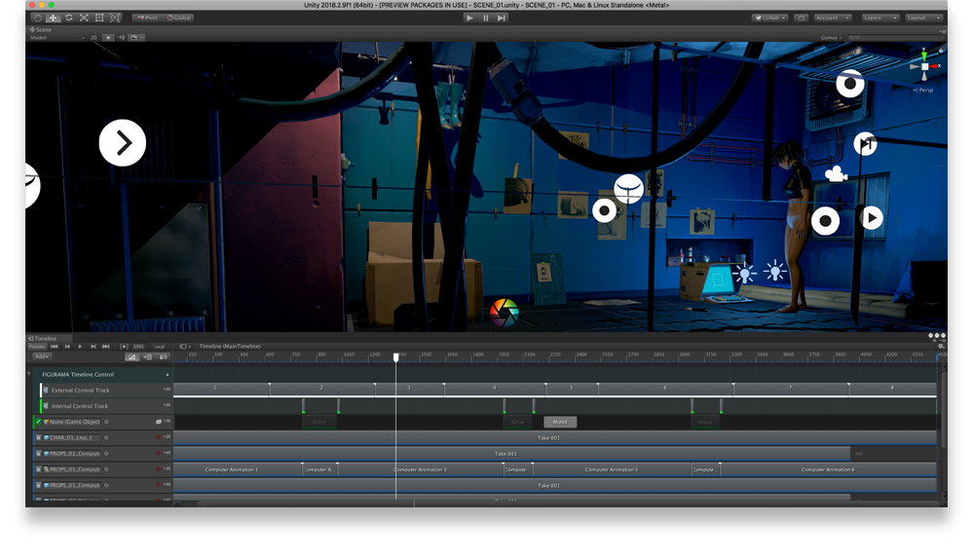Viewport: 974px width, 560px height.
Task: Jump to the end of the Timeline
Action: (105, 347)
